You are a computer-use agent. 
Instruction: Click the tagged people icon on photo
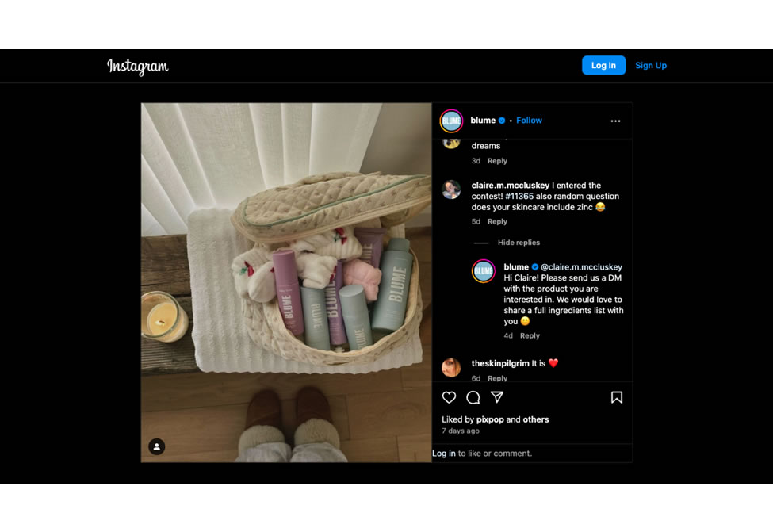click(157, 446)
